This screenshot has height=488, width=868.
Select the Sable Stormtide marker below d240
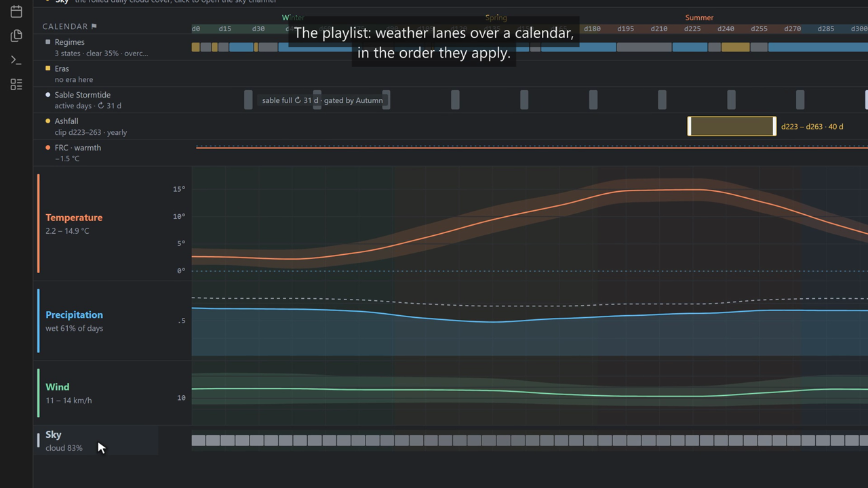pos(731,100)
